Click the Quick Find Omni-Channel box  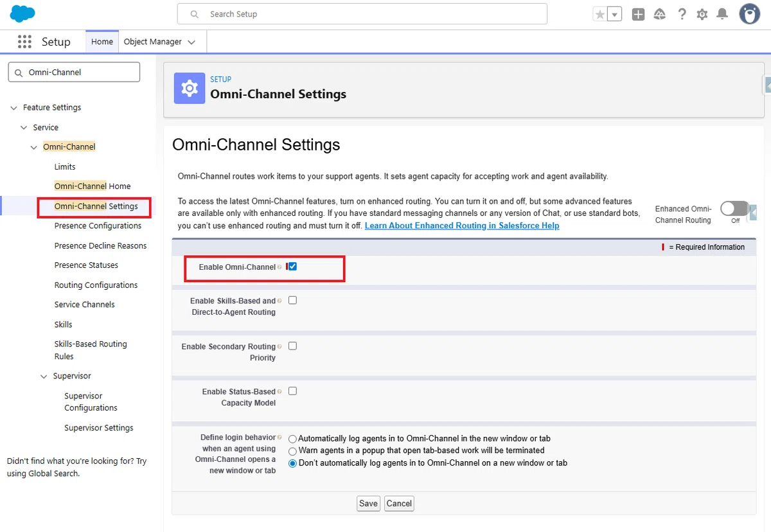(x=74, y=72)
